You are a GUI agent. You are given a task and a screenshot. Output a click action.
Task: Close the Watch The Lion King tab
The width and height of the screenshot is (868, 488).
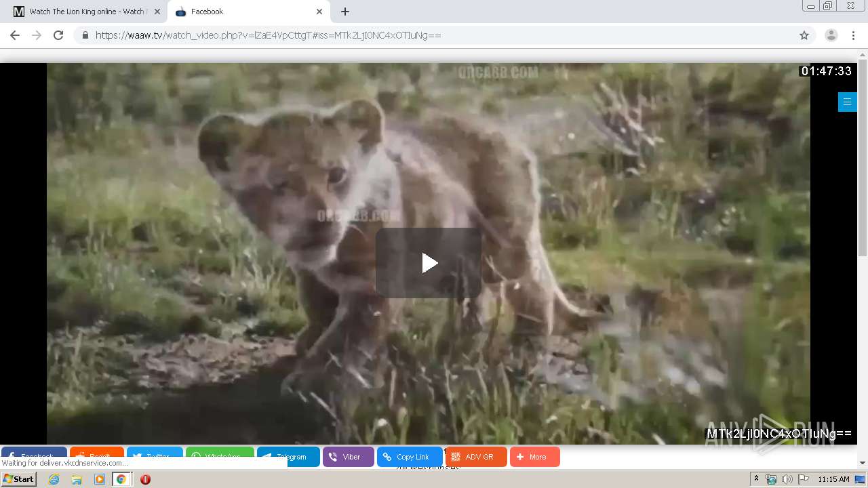click(x=157, y=12)
